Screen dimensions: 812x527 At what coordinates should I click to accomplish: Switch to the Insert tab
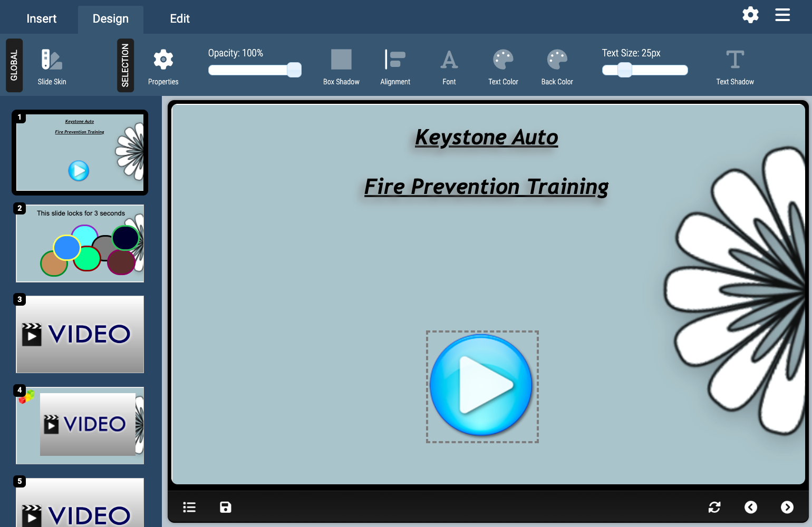pyautogui.click(x=41, y=18)
